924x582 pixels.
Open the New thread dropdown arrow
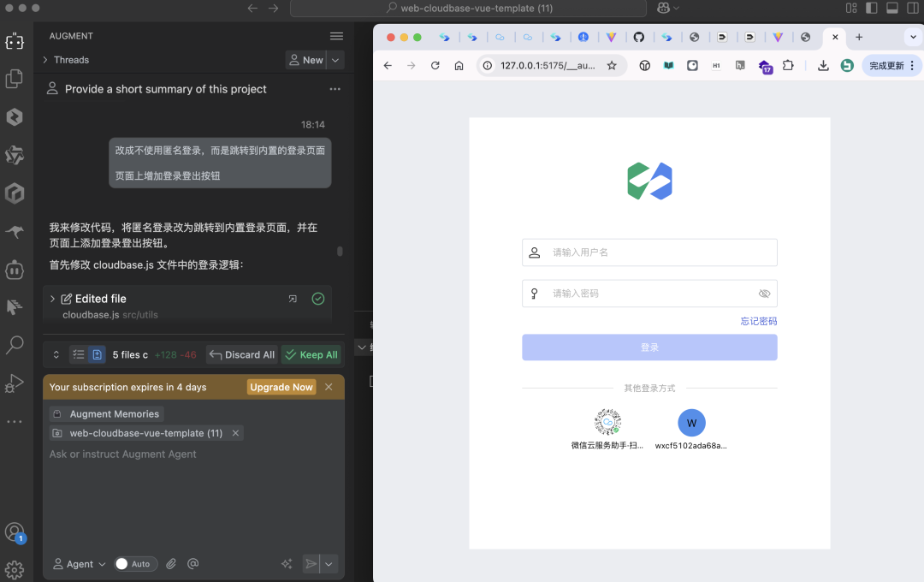click(x=328, y=59)
